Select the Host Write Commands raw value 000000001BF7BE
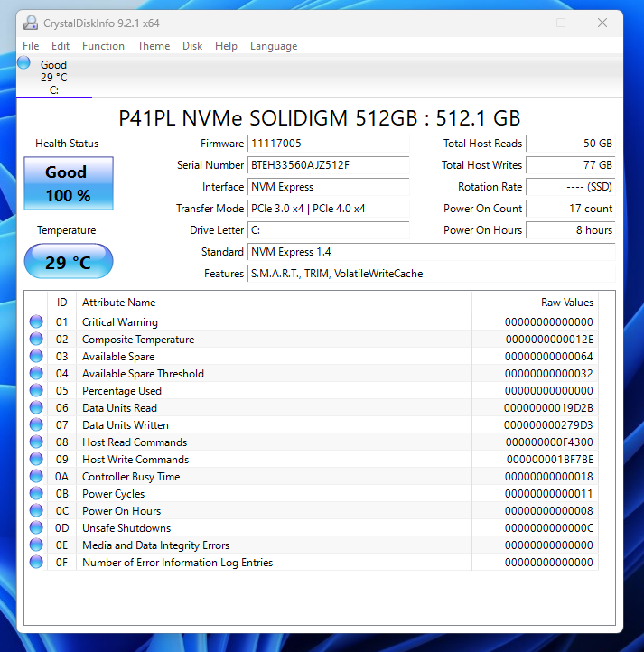This screenshot has width=644, height=652. click(549, 459)
